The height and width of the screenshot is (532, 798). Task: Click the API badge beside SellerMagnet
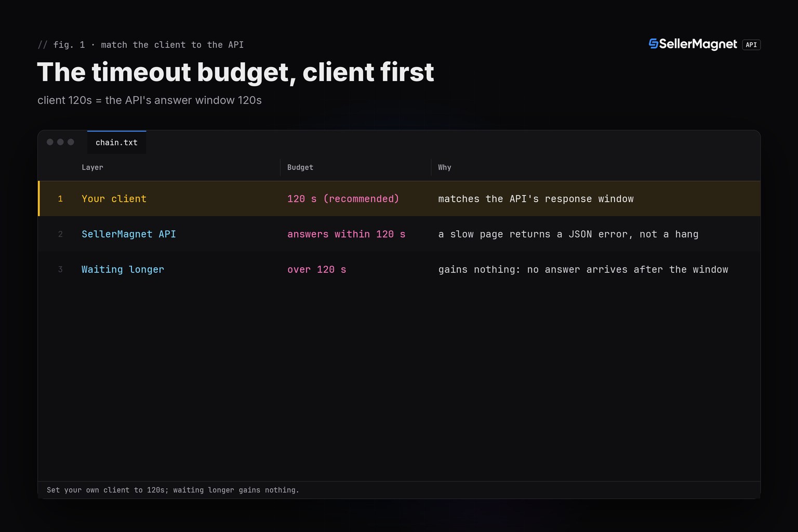(751, 45)
